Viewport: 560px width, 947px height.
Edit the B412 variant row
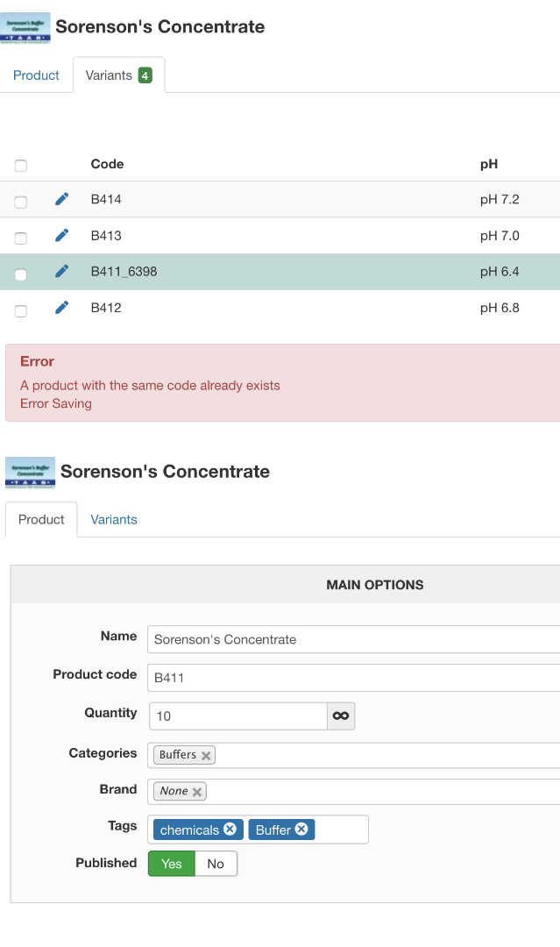click(61, 307)
